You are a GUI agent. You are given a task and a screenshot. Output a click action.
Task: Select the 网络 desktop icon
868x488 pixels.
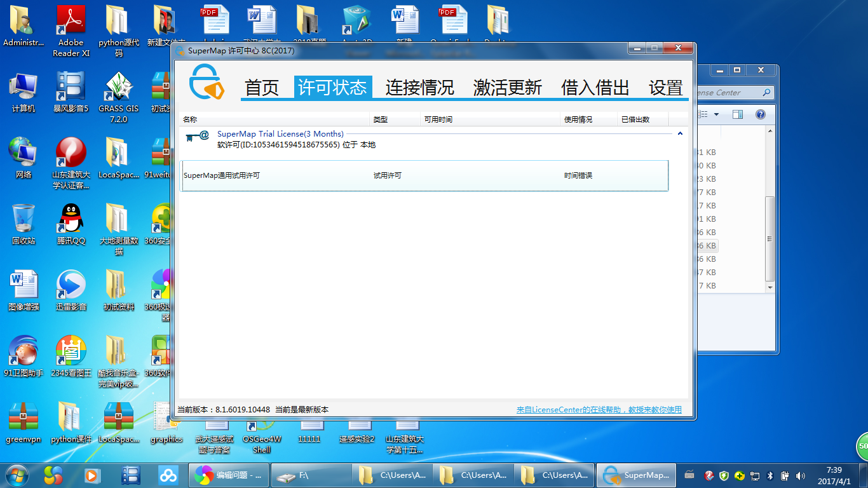pyautogui.click(x=24, y=158)
